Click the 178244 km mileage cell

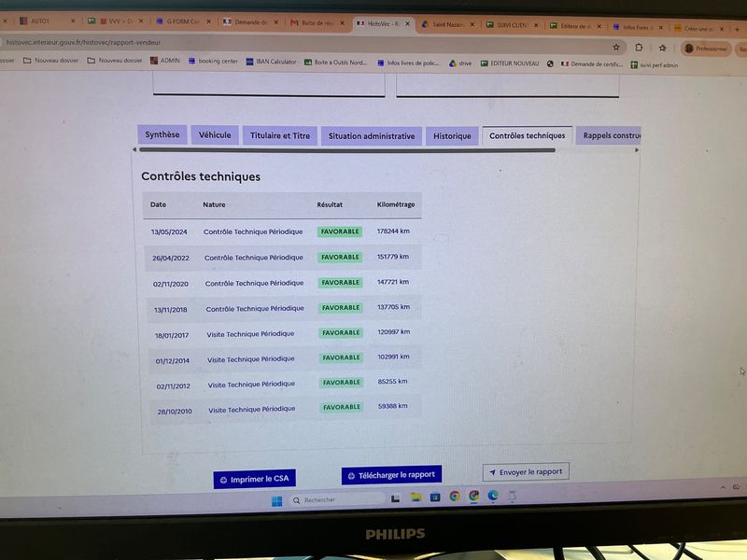[393, 231]
